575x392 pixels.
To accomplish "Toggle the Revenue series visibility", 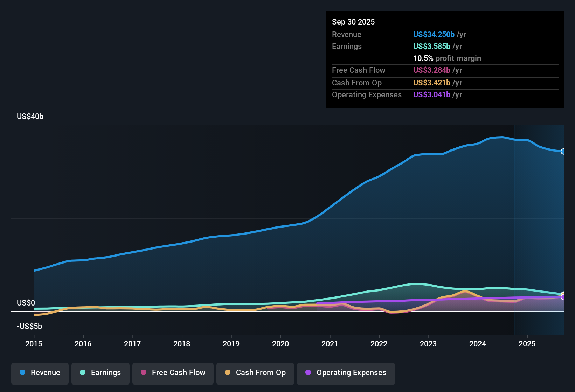I will [x=40, y=373].
